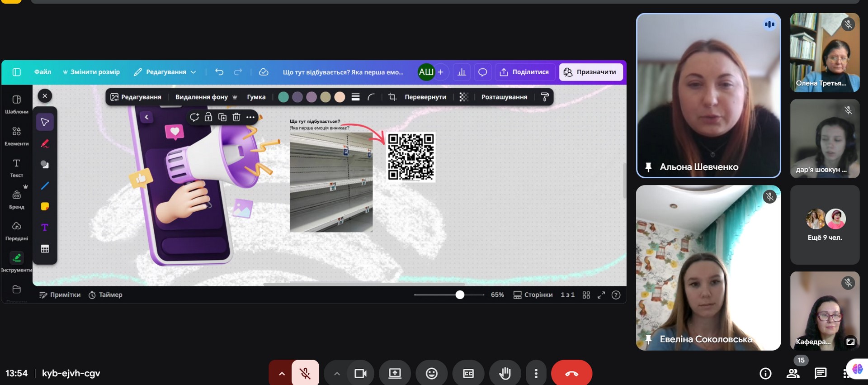Viewport: 868px width, 385px height.
Task: Toggle the camera off
Action: (360, 373)
